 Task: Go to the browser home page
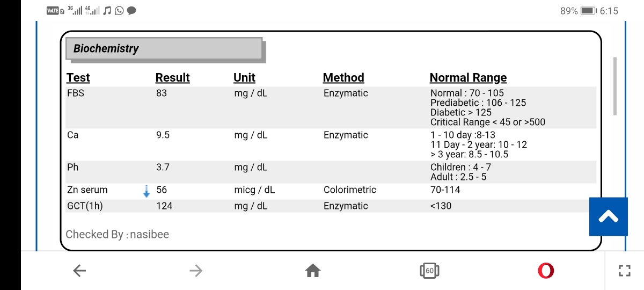(x=313, y=271)
